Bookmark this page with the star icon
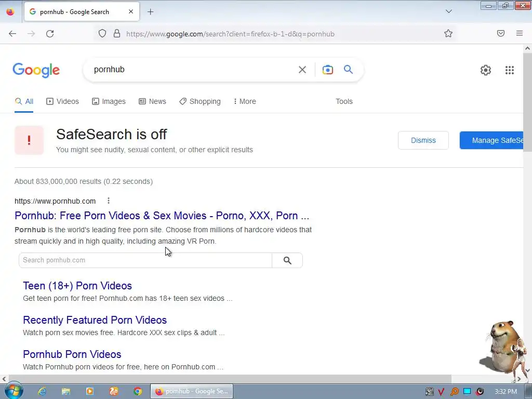This screenshot has height=399, width=532. coord(448,34)
